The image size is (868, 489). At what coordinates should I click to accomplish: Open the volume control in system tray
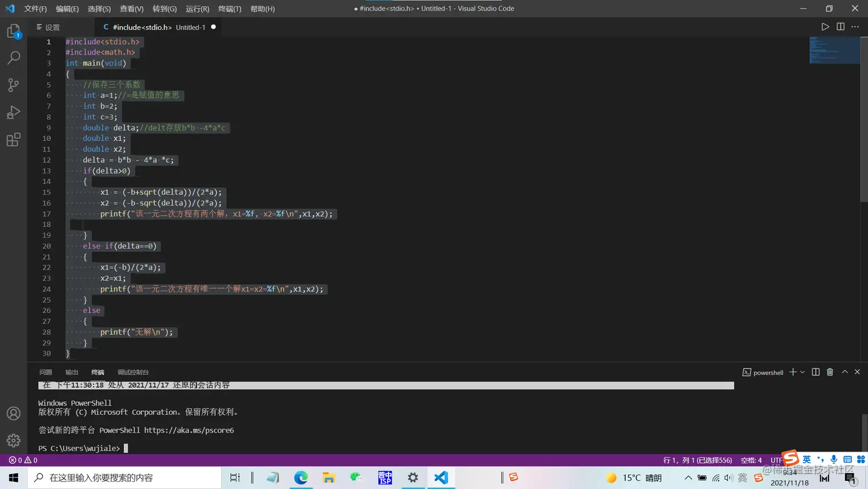click(728, 478)
